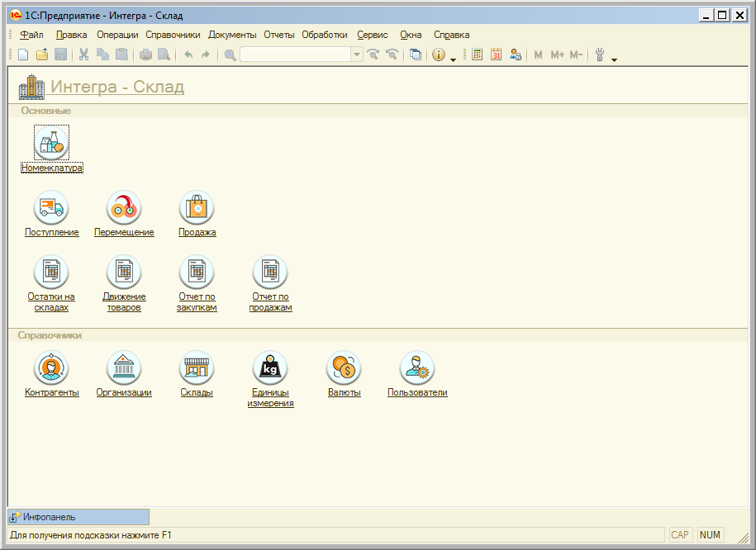Viewport: 756px width, 550px height.
Task: Click the Help info toolbar icon
Action: (438, 55)
